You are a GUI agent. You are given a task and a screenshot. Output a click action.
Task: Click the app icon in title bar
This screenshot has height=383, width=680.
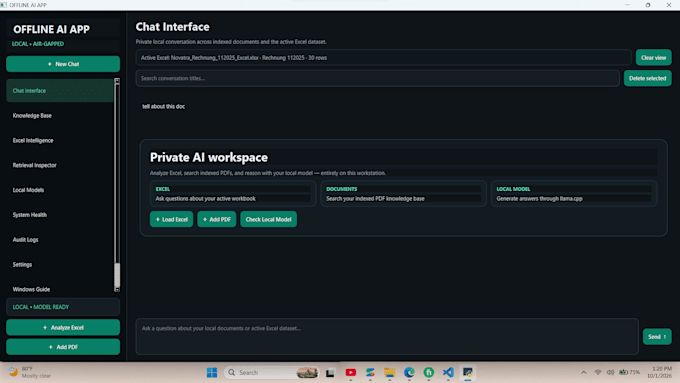(4, 5)
